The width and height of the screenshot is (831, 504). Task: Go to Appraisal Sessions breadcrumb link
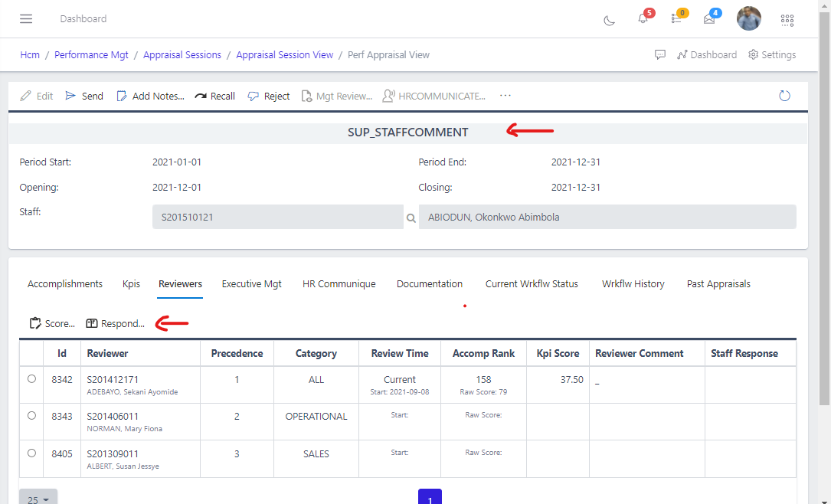pos(182,55)
